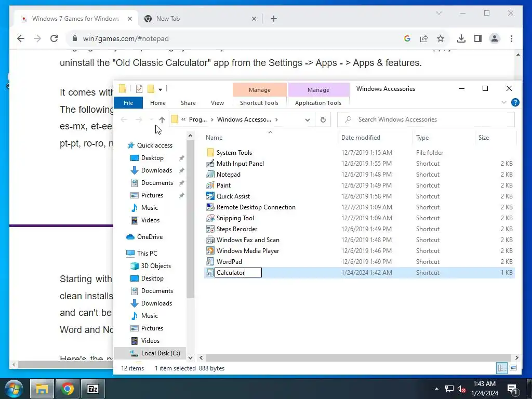
Task: Open the System Tools folder icon
Action: pyautogui.click(x=210, y=152)
